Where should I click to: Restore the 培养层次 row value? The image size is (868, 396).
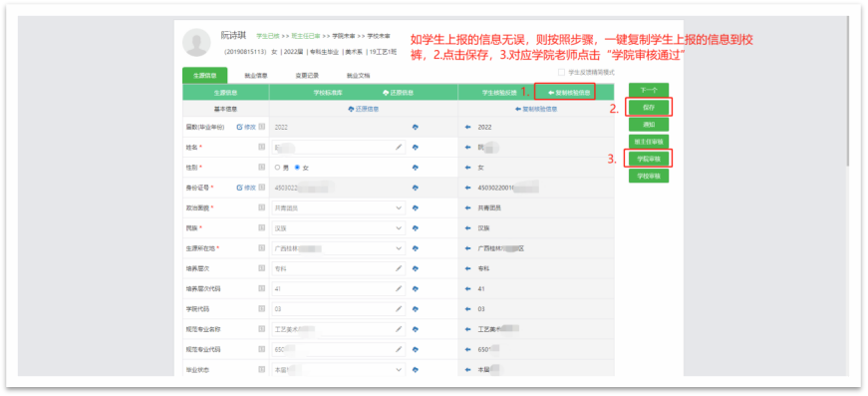pos(416,268)
